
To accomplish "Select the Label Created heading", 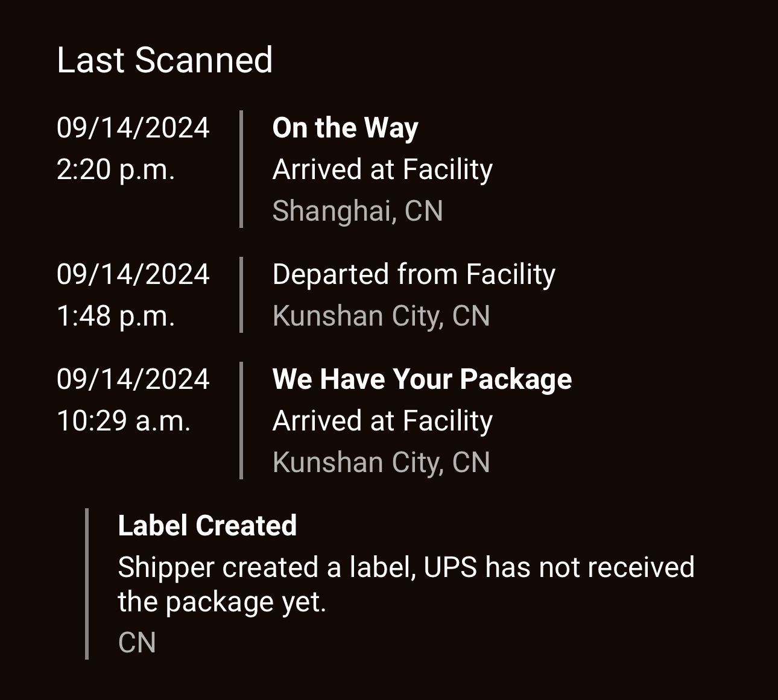I will [x=207, y=526].
